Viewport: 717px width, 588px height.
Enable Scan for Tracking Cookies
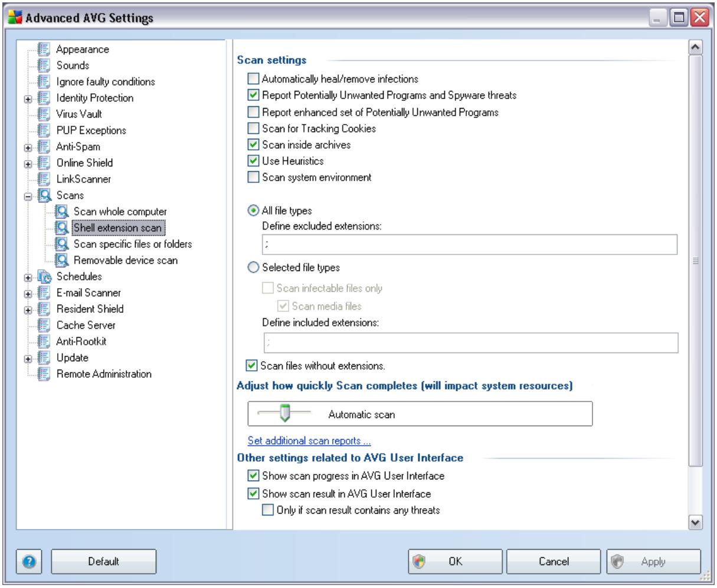coord(253,128)
